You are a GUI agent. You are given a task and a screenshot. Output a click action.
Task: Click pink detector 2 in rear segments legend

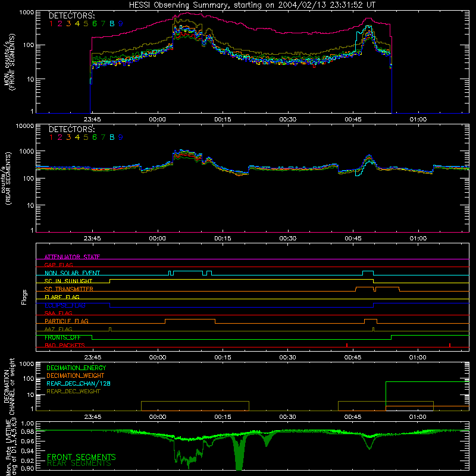60,137
